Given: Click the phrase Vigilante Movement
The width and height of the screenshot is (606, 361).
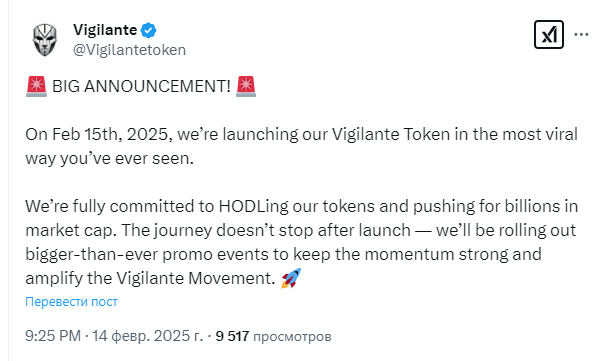Looking at the screenshot, I should point(196,278).
